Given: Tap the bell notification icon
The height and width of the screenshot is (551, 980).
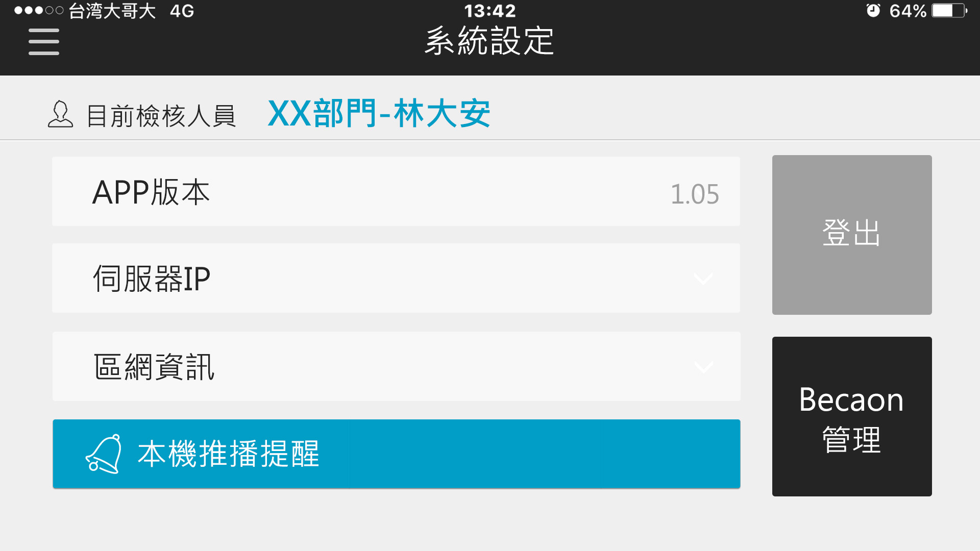Looking at the screenshot, I should 104,454.
